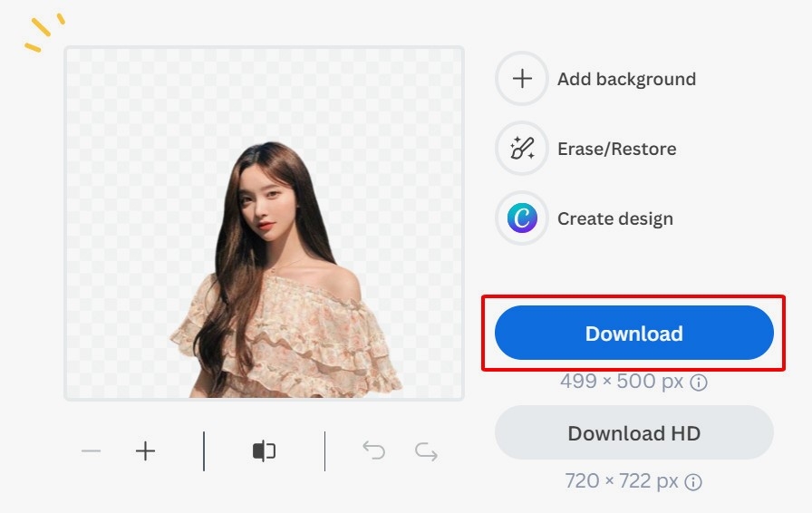Click the plus icon for Add background
This screenshot has height=513, width=812.
[x=521, y=79]
